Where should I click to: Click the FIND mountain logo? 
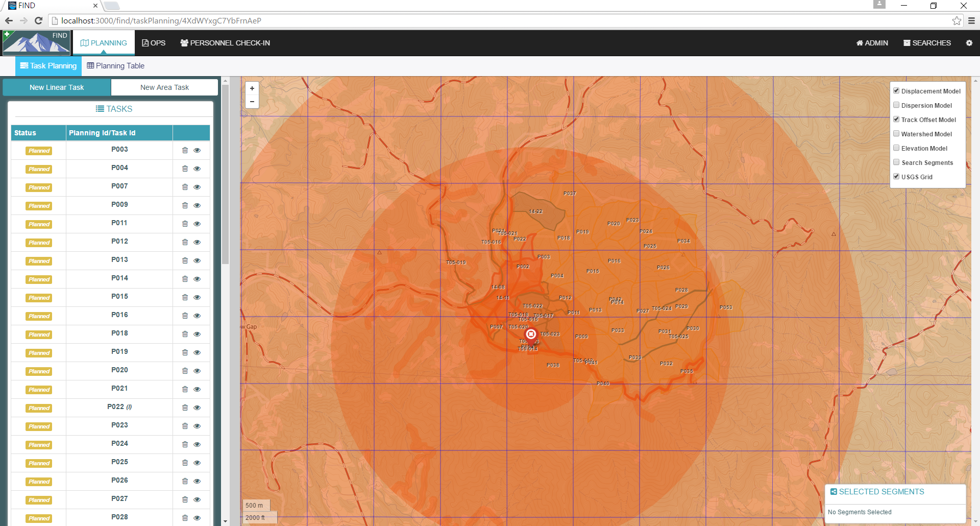point(36,43)
